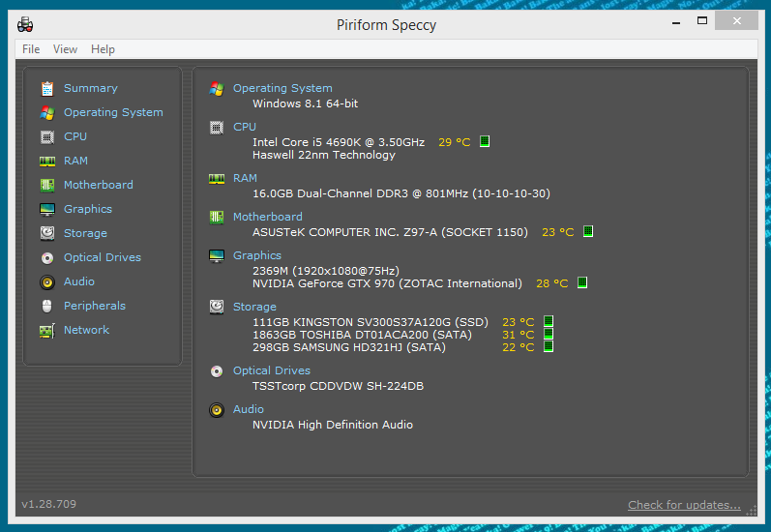The image size is (771, 532).
Task: Click the Graphics monitor icon in sidebar
Action: pyautogui.click(x=47, y=210)
